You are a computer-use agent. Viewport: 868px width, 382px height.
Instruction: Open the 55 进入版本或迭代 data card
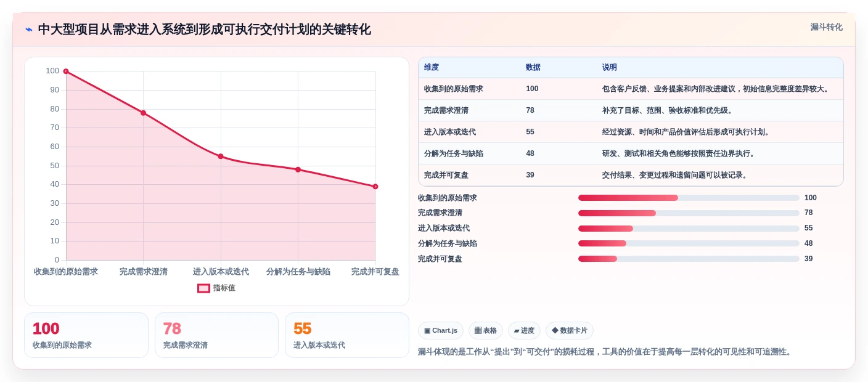coord(347,335)
